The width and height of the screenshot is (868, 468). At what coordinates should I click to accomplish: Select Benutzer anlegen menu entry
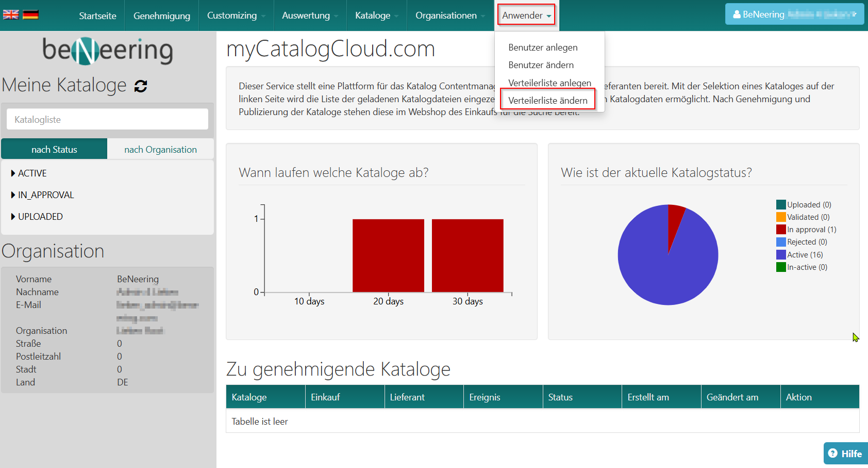point(543,47)
